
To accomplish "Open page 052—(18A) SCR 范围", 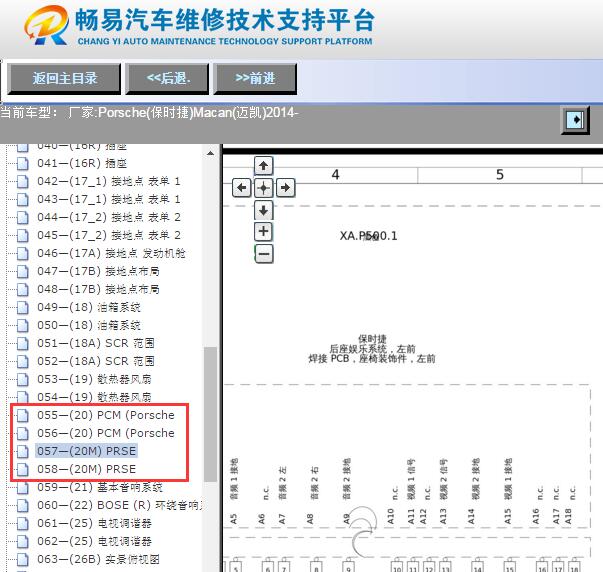I will coord(96,361).
